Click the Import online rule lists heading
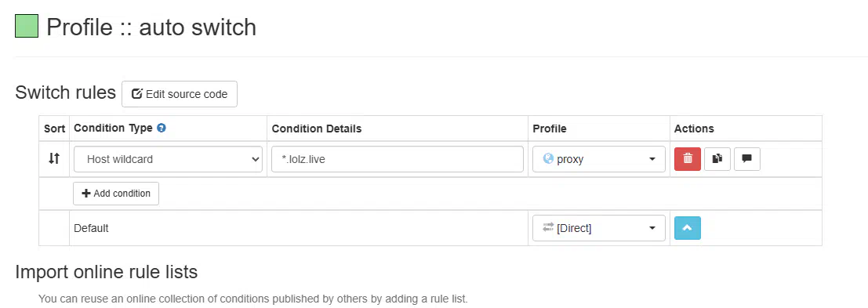 pyautogui.click(x=107, y=272)
